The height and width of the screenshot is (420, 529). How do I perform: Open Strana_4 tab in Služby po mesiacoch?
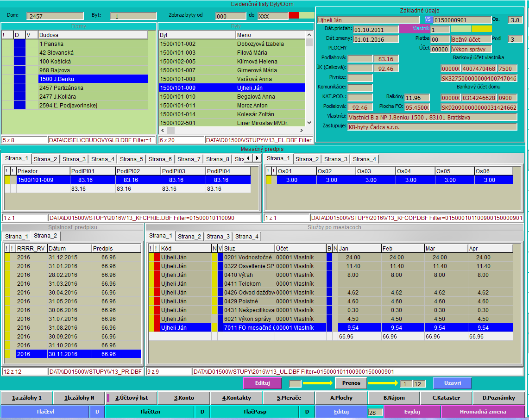pos(246,236)
